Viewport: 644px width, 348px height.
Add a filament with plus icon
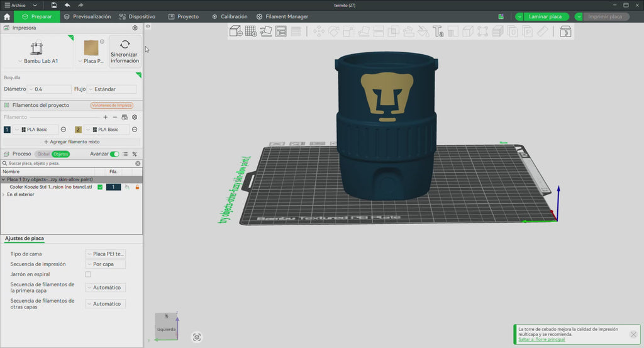106,117
